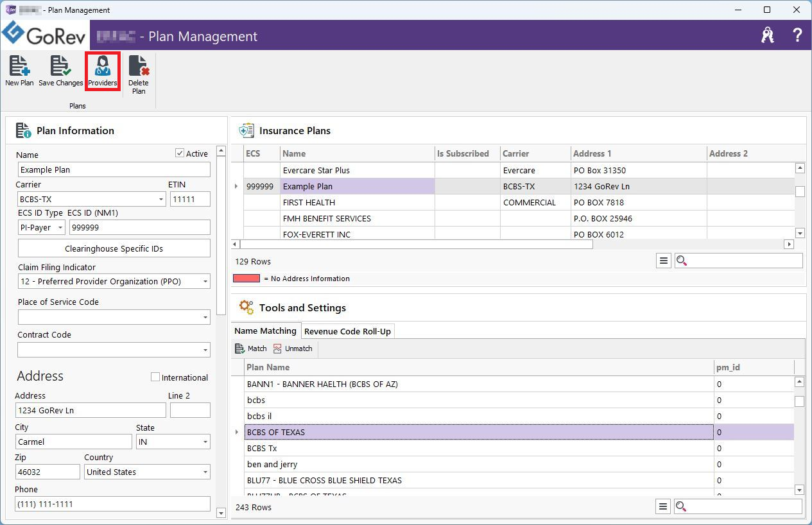
Task: Open the Carrier dropdown
Action: tap(161, 200)
